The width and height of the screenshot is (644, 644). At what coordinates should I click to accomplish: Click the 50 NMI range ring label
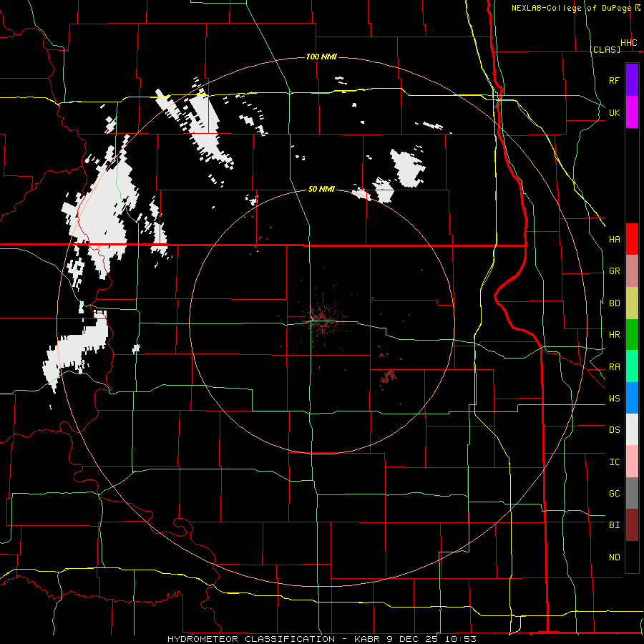pos(321,189)
